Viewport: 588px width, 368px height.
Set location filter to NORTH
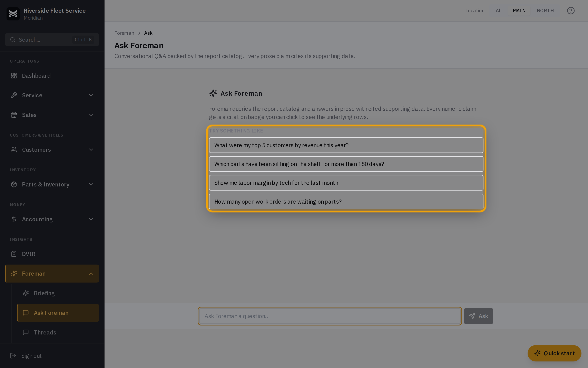[545, 11]
